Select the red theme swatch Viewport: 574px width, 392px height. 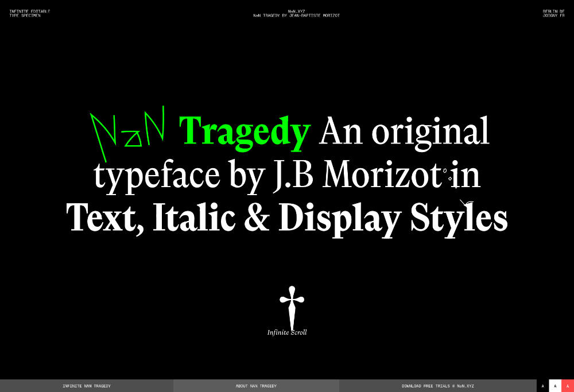pos(567,386)
